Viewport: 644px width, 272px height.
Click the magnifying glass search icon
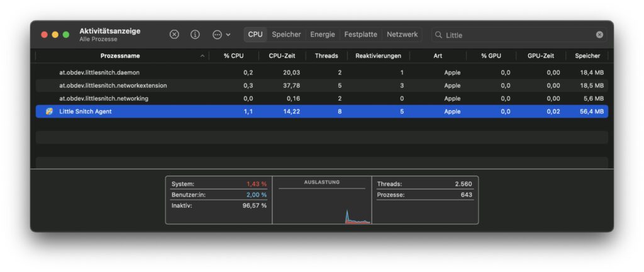pos(438,35)
